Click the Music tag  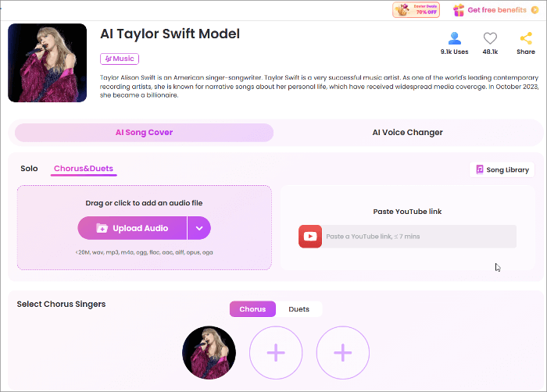[120, 59]
